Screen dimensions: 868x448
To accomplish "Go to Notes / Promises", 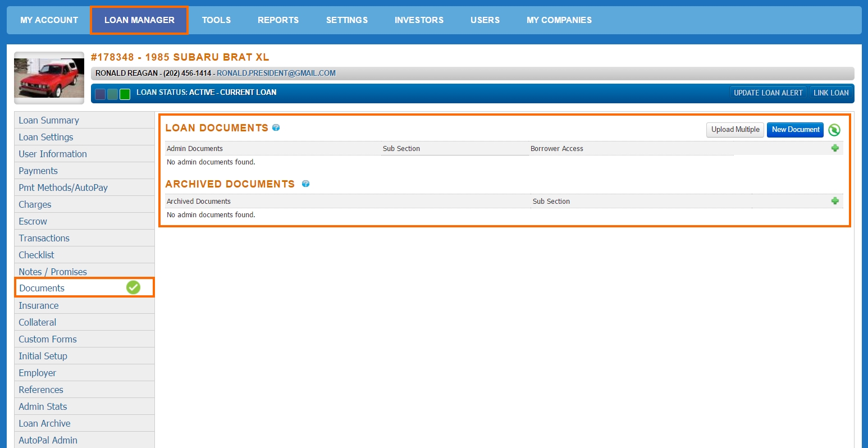I will [84, 271].
